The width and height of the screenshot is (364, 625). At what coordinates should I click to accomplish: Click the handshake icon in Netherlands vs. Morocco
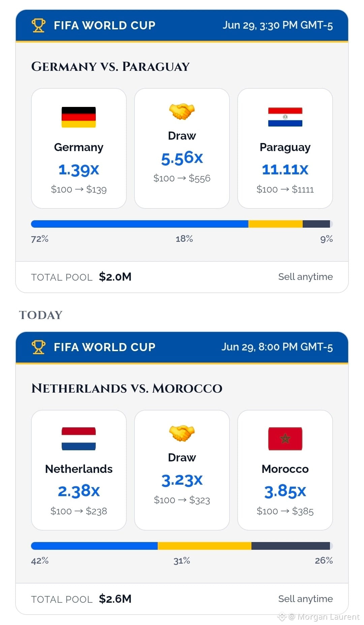click(182, 433)
